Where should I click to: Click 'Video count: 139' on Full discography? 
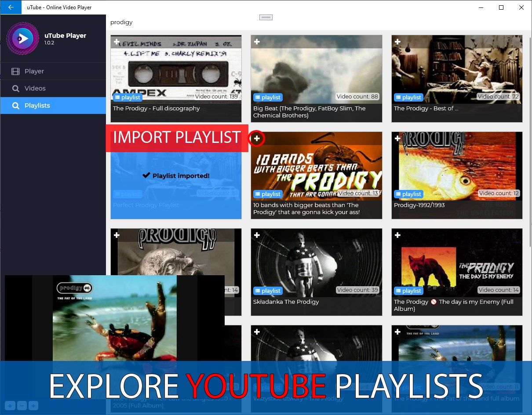pos(216,97)
